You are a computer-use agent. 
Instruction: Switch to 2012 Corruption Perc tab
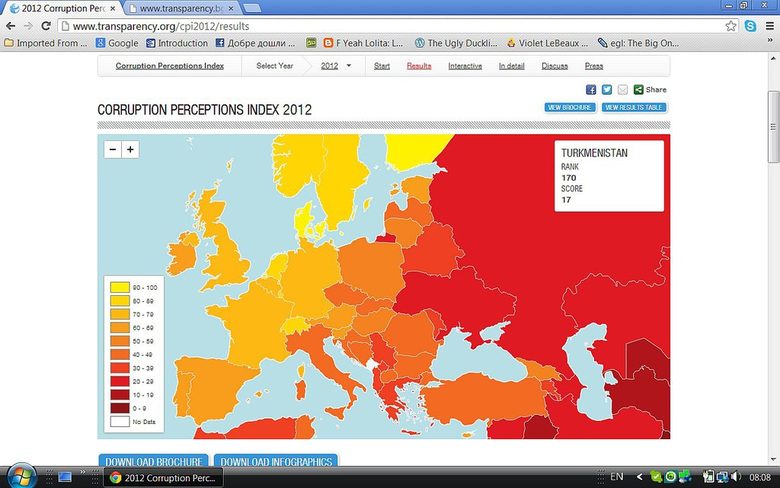pos(63,8)
